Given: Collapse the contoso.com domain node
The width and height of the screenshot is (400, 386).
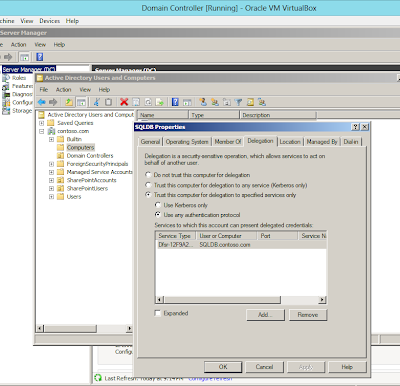Looking at the screenshot, I should 42,131.
